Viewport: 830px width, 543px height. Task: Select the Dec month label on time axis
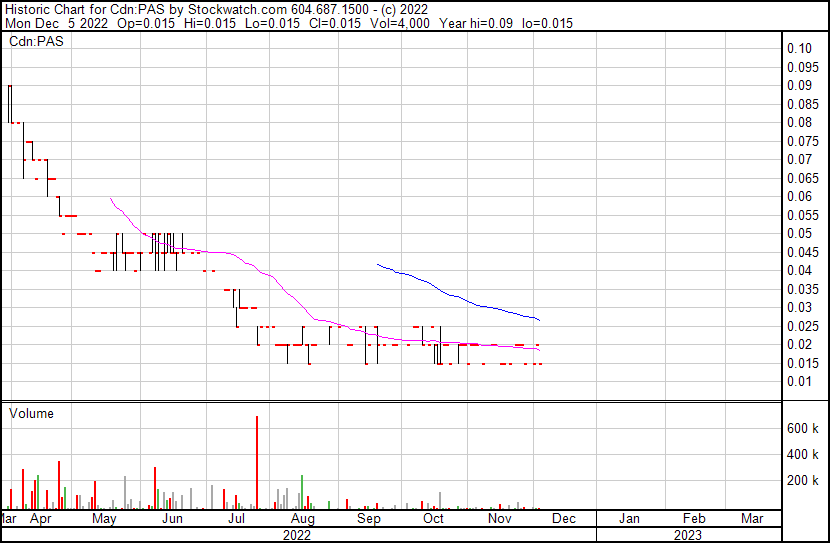point(564,519)
